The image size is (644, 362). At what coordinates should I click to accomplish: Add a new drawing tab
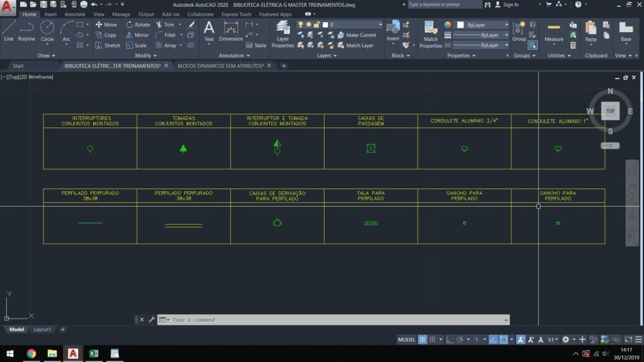284,65
